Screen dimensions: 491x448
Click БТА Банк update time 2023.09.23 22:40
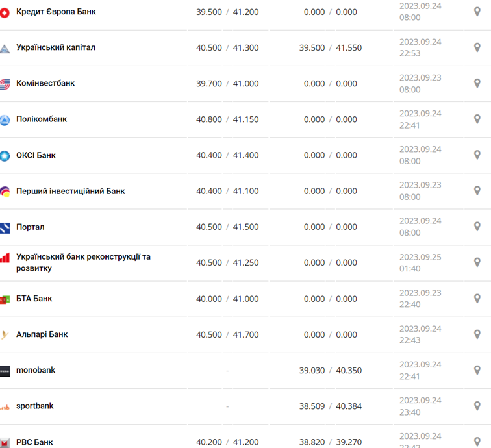pos(420,299)
